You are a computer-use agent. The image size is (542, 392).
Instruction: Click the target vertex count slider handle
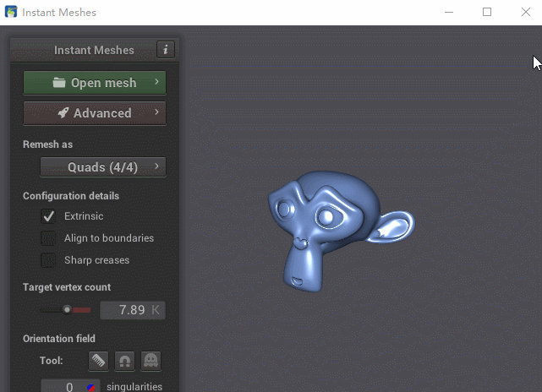click(67, 310)
